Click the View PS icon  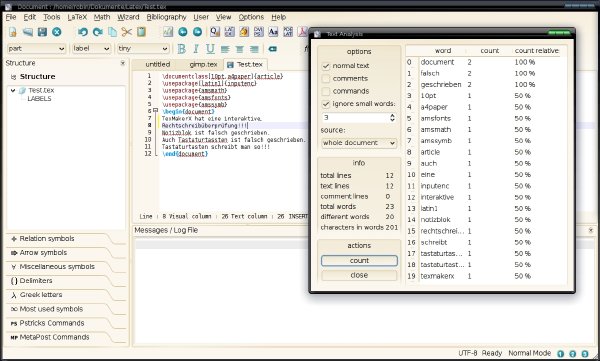(273, 32)
